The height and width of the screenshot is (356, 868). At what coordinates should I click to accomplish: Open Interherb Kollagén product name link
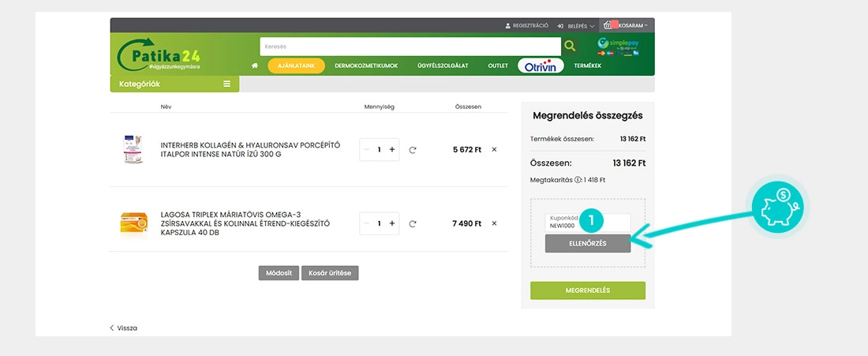pyautogui.click(x=250, y=149)
